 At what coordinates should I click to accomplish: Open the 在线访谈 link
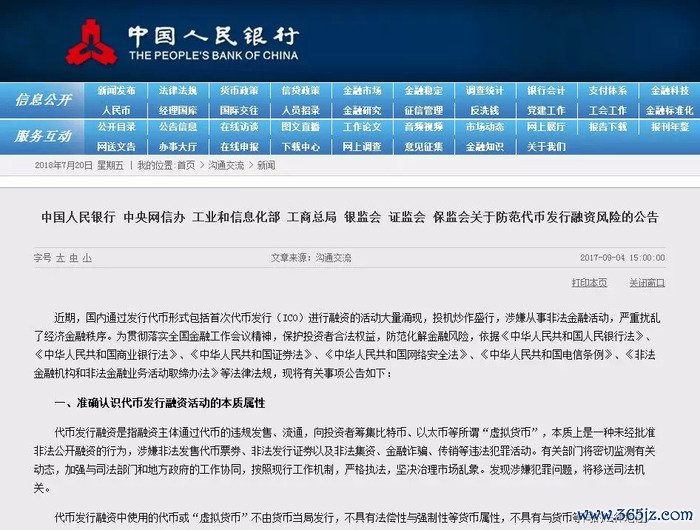[x=239, y=127]
